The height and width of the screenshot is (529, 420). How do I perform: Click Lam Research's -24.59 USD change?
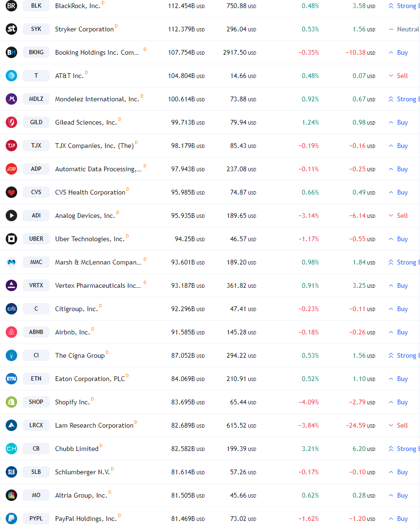click(x=360, y=425)
